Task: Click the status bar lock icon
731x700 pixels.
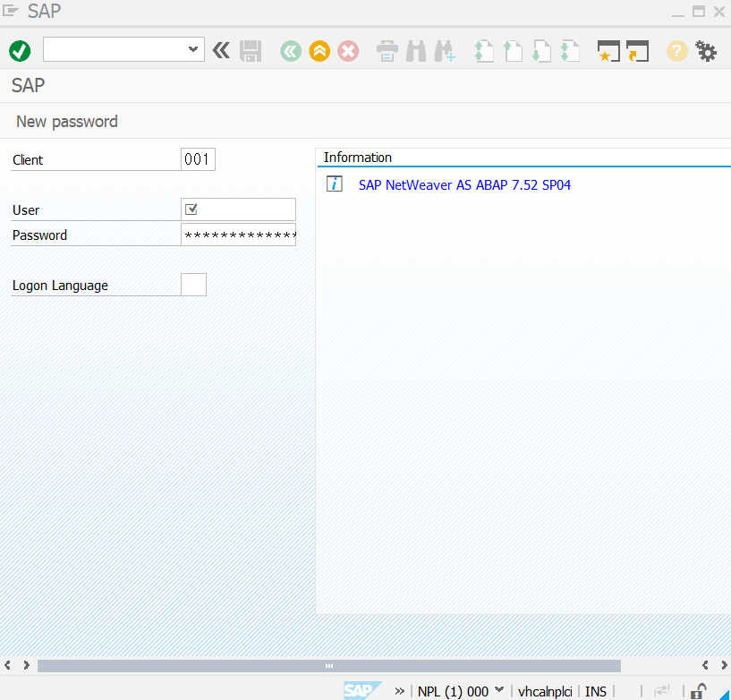Action: point(698,691)
